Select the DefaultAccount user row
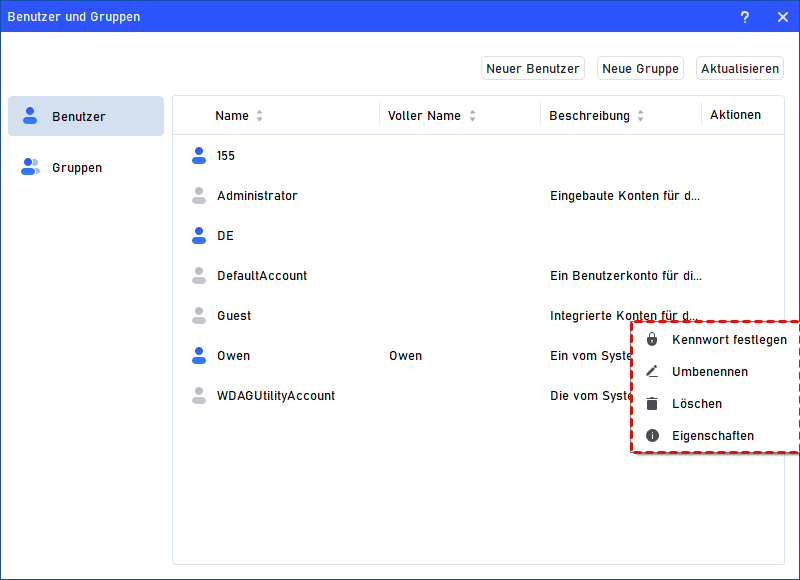800x580 pixels. click(262, 276)
